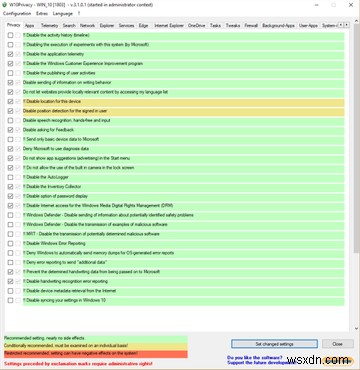Uncheck 'Disable the Inventory Collector' checkbox
Screen dimensions: 360x370
click(11, 187)
